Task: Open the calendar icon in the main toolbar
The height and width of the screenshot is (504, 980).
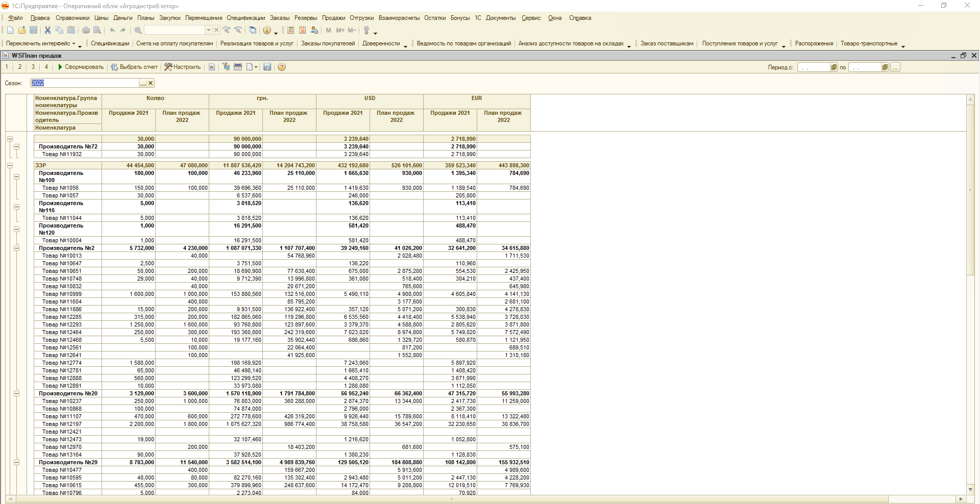Action: pyautogui.click(x=302, y=31)
